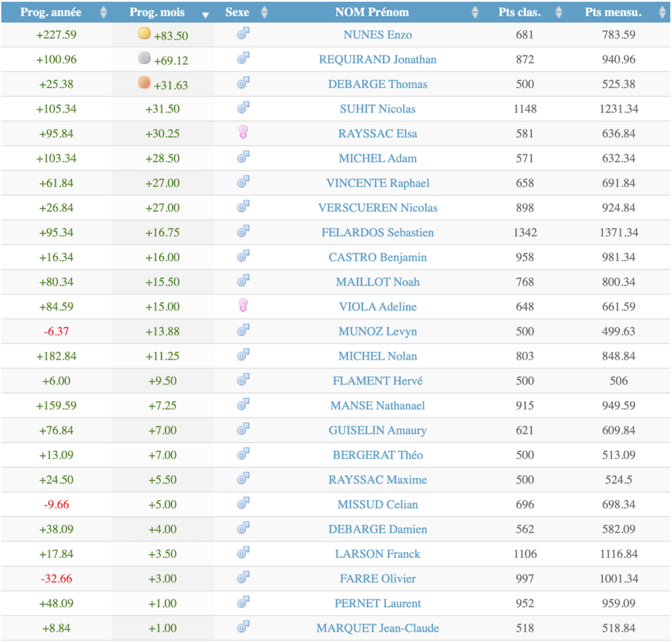Click the silver medal icon beside +69.12
Viewport: 672px width, 642px height.
[x=144, y=58]
